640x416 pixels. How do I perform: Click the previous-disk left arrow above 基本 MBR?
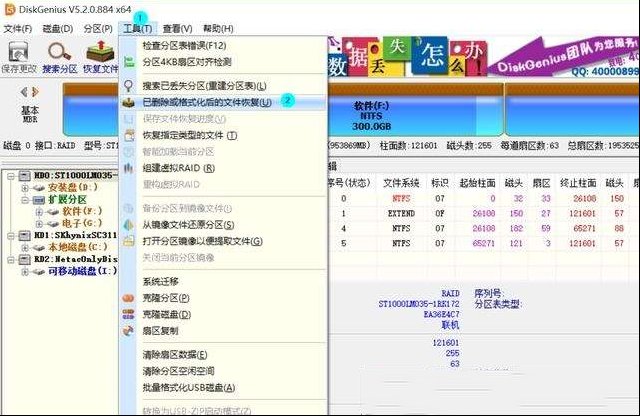pos(23,91)
